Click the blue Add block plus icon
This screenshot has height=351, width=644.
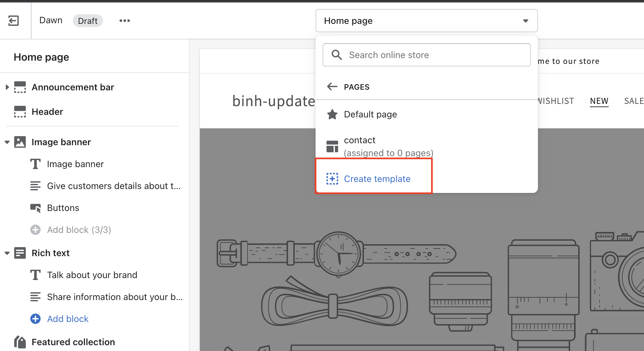click(35, 319)
